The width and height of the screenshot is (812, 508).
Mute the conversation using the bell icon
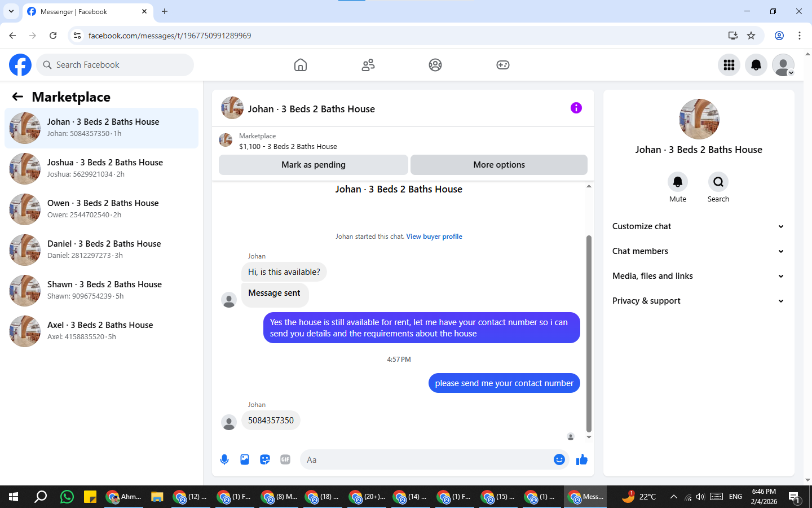coord(678,182)
